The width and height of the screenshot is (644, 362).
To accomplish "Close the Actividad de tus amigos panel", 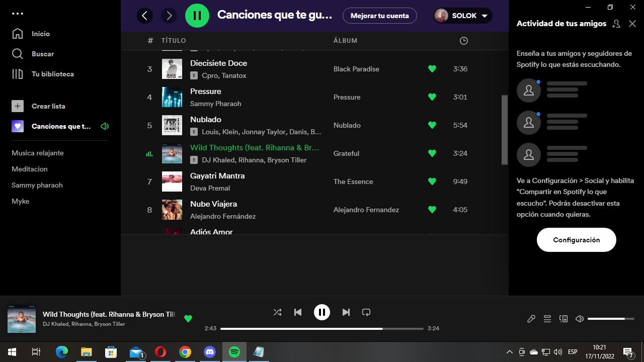I will [632, 24].
